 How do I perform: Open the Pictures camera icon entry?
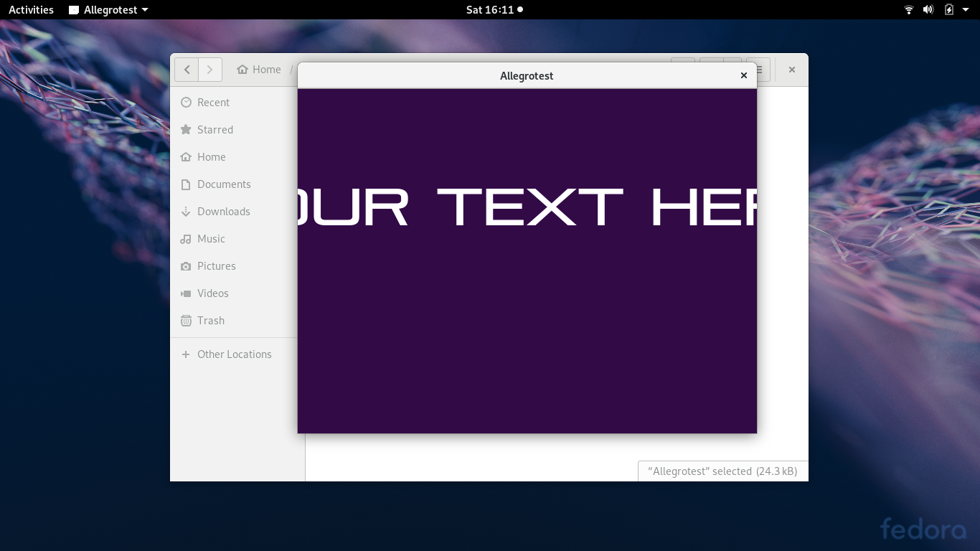tap(186, 266)
